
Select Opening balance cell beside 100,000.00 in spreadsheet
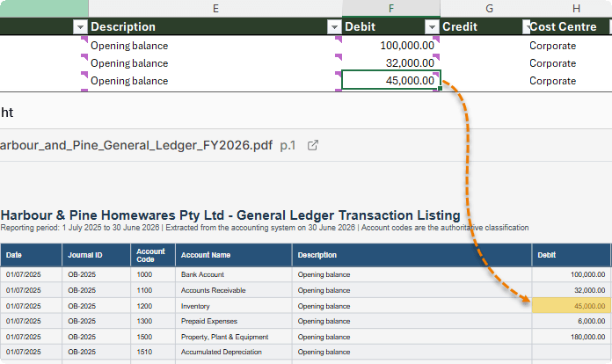click(215, 45)
